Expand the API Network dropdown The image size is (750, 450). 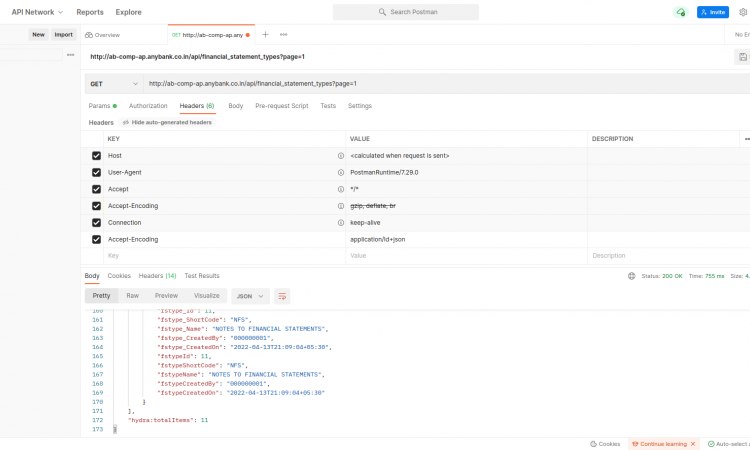[37, 12]
